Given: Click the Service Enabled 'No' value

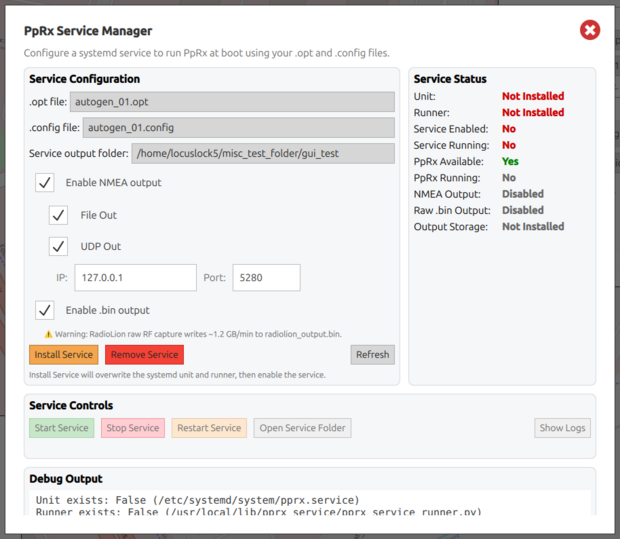Looking at the screenshot, I should [509, 129].
